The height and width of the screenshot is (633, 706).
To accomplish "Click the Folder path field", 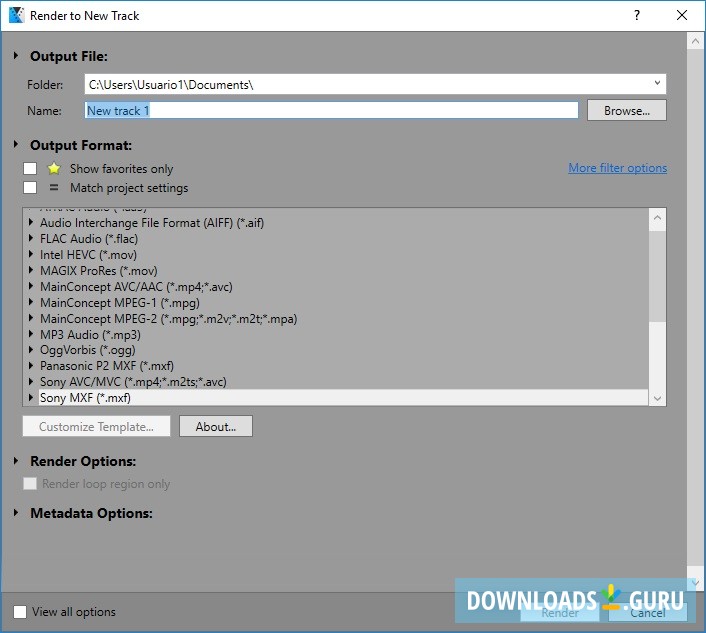I will click(375, 84).
